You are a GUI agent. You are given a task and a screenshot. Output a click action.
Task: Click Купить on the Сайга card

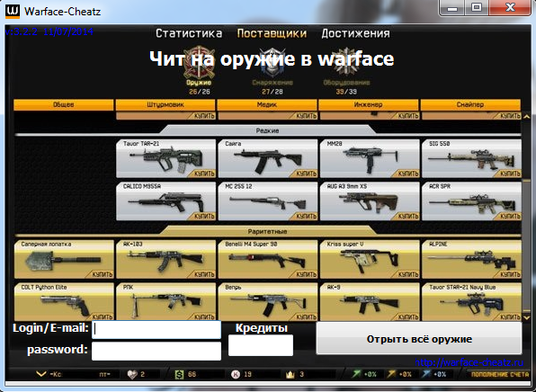pos(306,174)
